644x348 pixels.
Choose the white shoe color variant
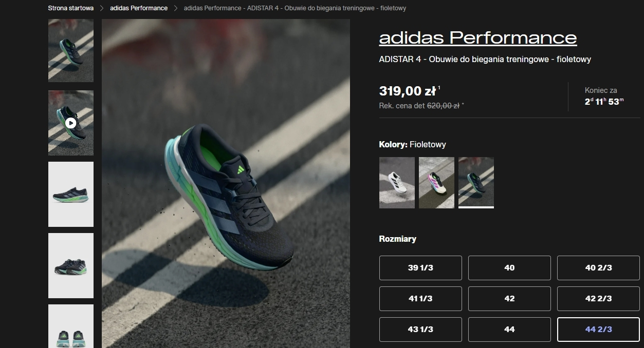(397, 183)
